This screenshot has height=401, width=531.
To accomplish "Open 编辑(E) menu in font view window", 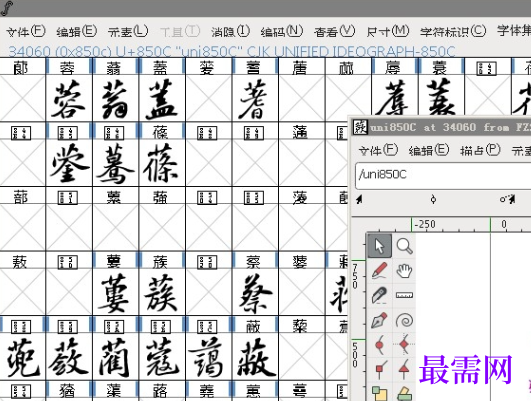I will point(77,31).
